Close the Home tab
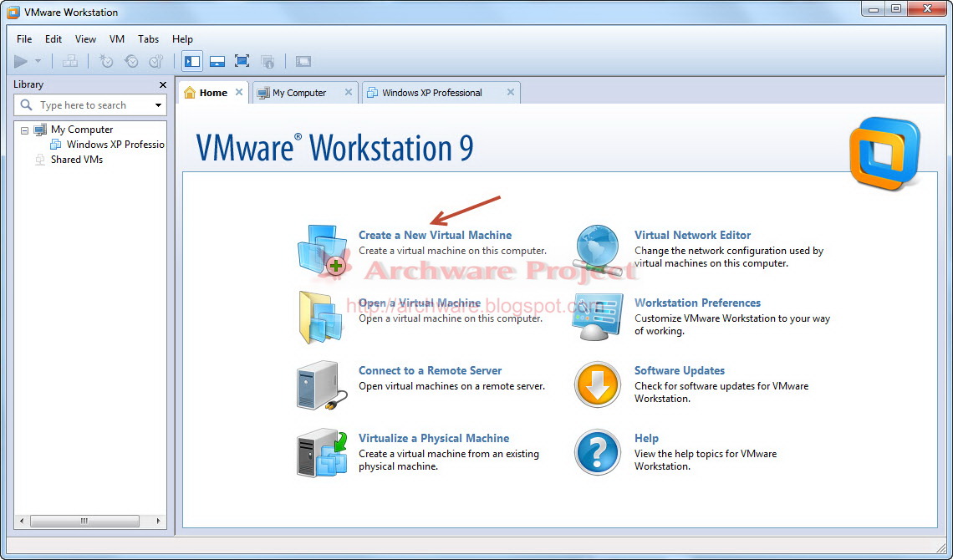Screen dimensions: 953x560 239,92
